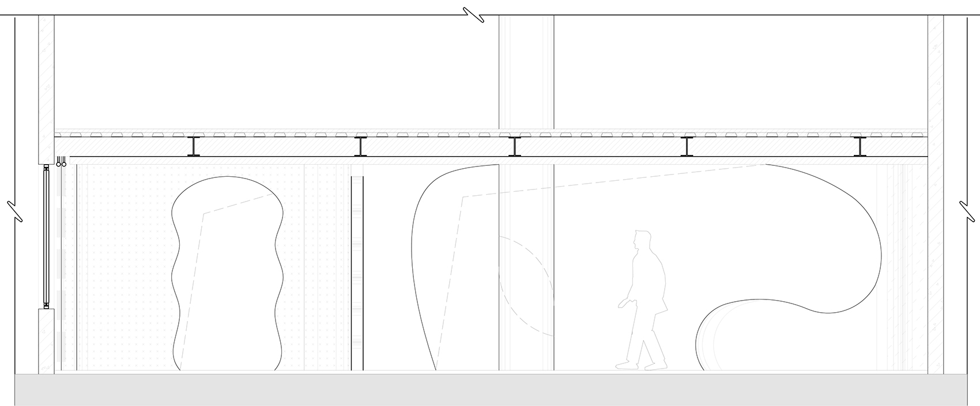
Task: Click the break line on right edge
Action: (967, 210)
